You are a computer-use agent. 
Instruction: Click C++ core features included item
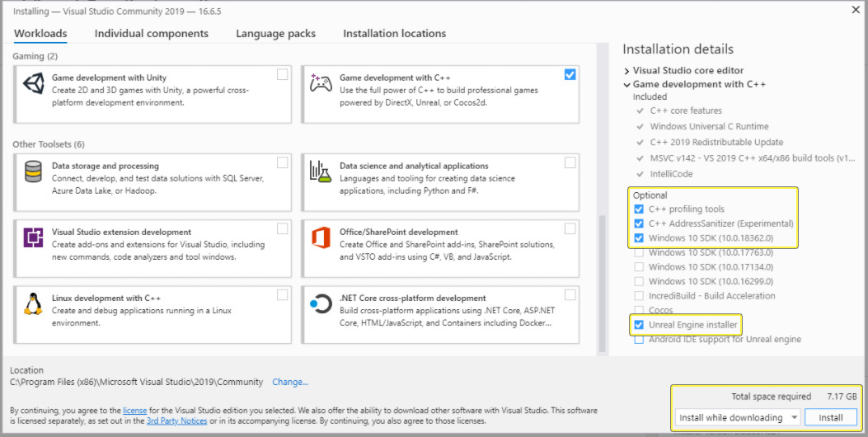point(686,110)
